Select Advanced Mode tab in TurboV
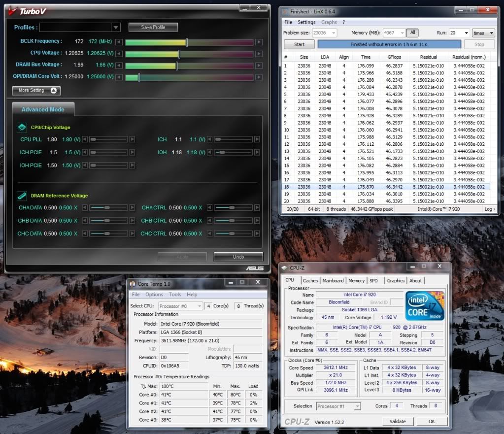 43,109
